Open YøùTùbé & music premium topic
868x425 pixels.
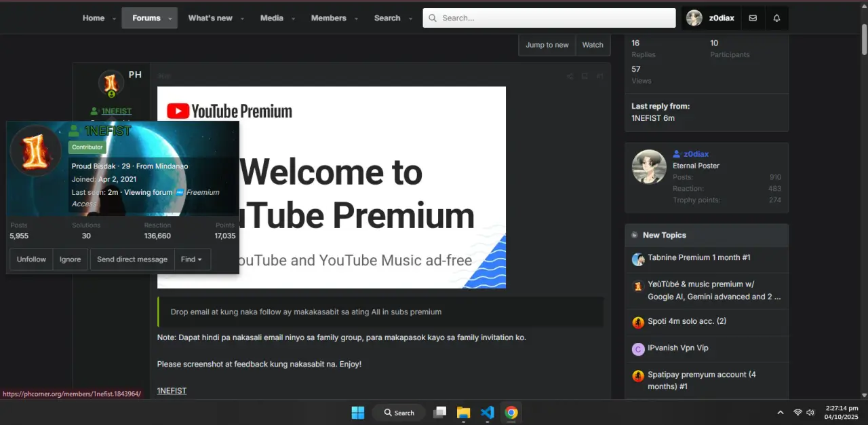point(714,291)
